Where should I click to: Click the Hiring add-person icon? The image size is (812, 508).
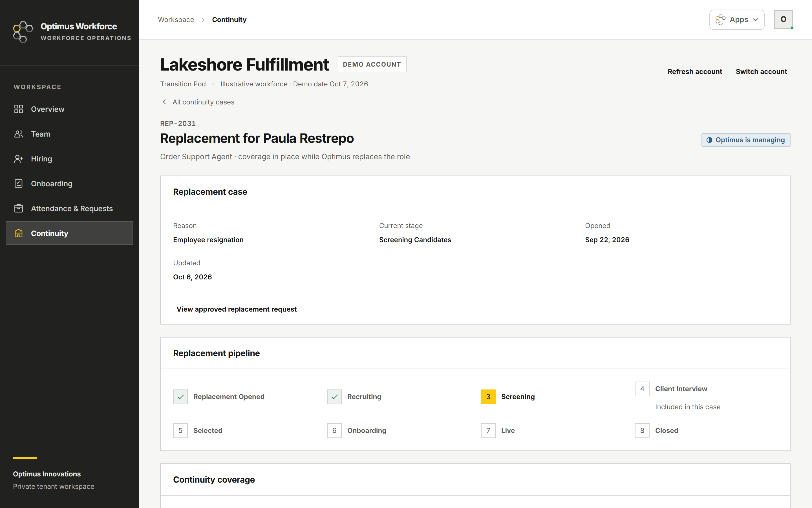(18, 159)
